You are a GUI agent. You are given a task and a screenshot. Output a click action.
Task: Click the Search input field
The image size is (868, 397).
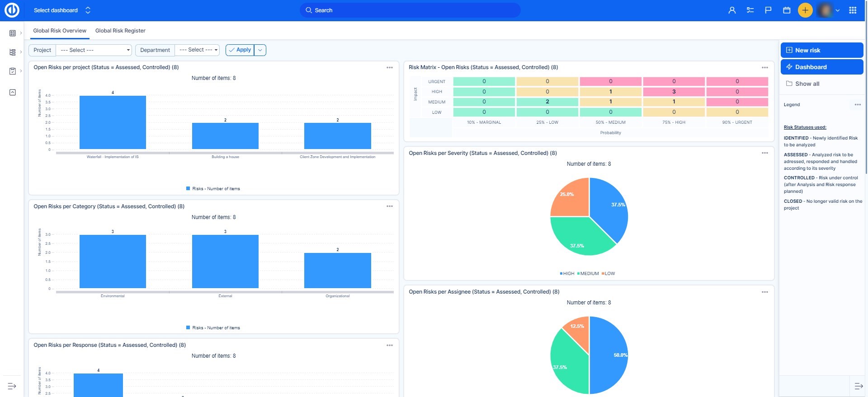coord(410,10)
